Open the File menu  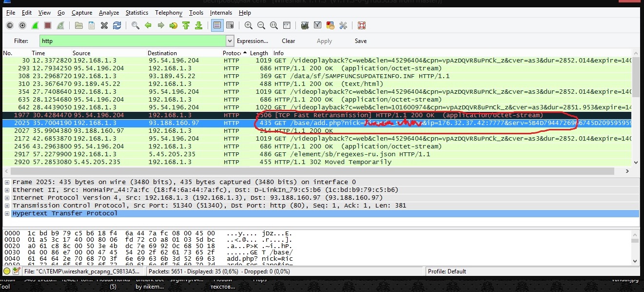(x=11, y=13)
